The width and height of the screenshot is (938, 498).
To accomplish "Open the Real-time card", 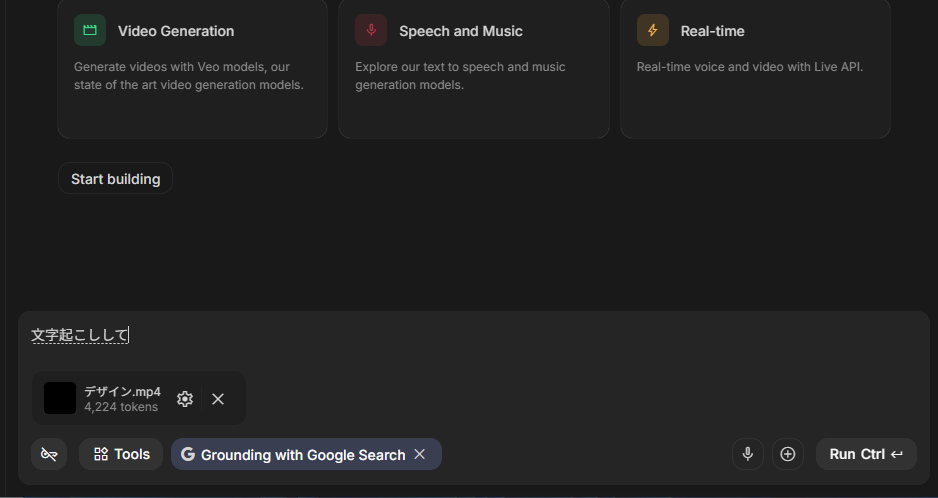I will pyautogui.click(x=755, y=68).
